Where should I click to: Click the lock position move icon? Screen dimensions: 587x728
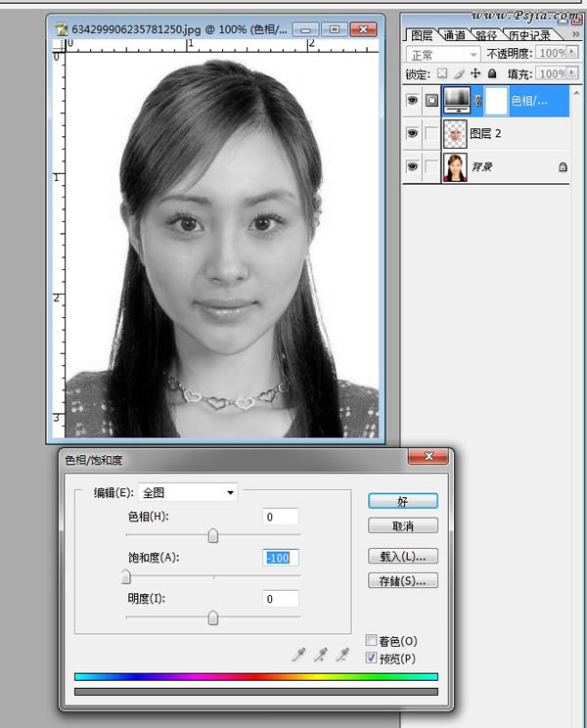click(475, 73)
